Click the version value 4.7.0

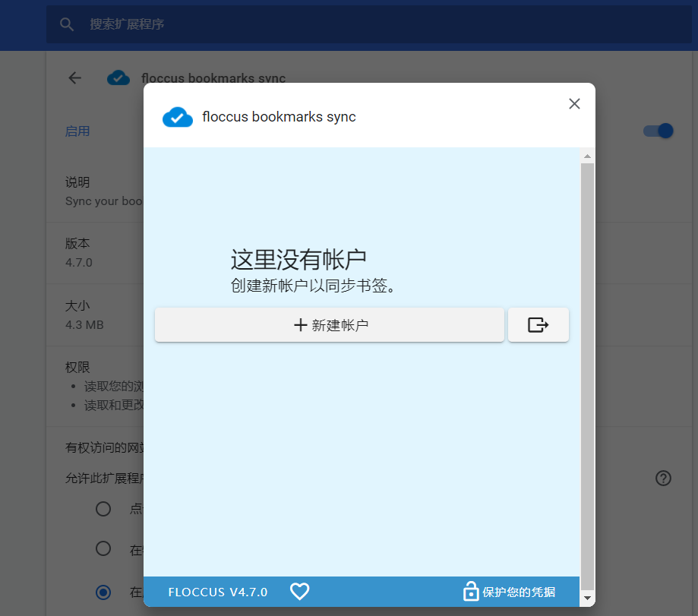click(x=79, y=263)
